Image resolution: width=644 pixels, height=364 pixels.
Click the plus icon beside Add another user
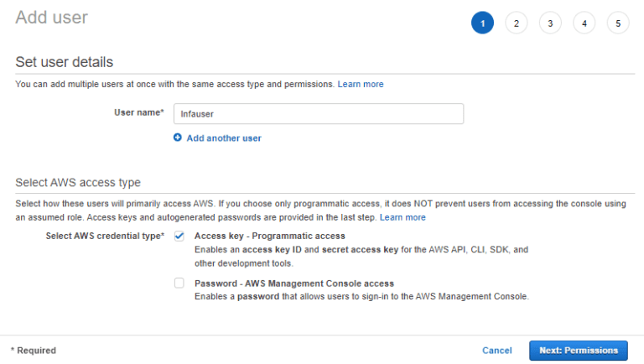pyautogui.click(x=178, y=138)
